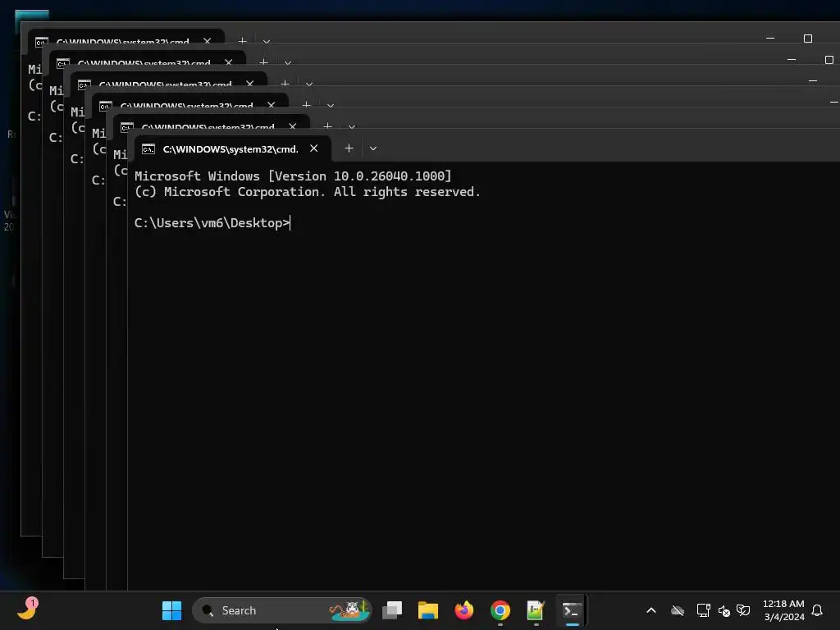Open the Windows Start menu
Screen dimensions: 840x630
(x=172, y=610)
